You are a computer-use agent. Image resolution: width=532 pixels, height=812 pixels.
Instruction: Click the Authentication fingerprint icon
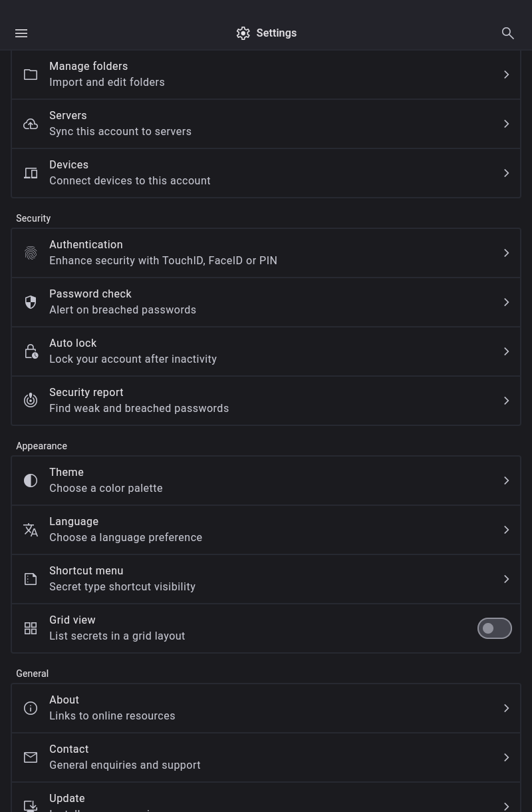(31, 253)
